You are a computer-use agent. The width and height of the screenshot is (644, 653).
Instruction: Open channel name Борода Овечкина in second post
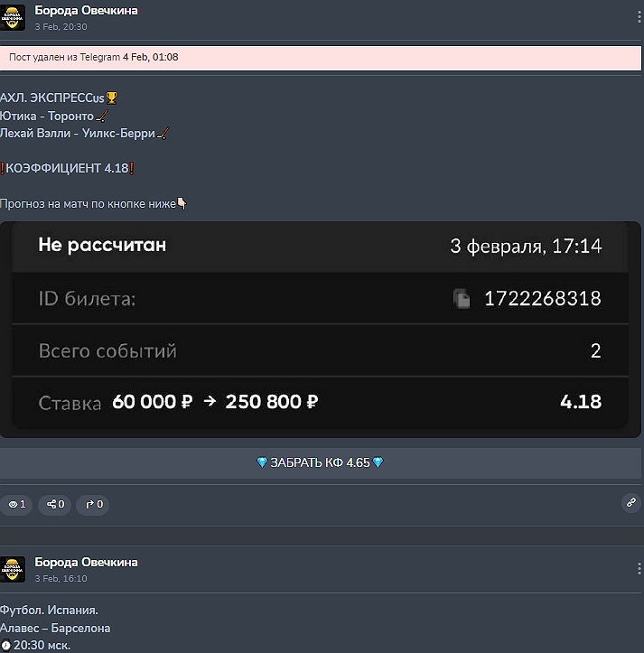coord(86,562)
